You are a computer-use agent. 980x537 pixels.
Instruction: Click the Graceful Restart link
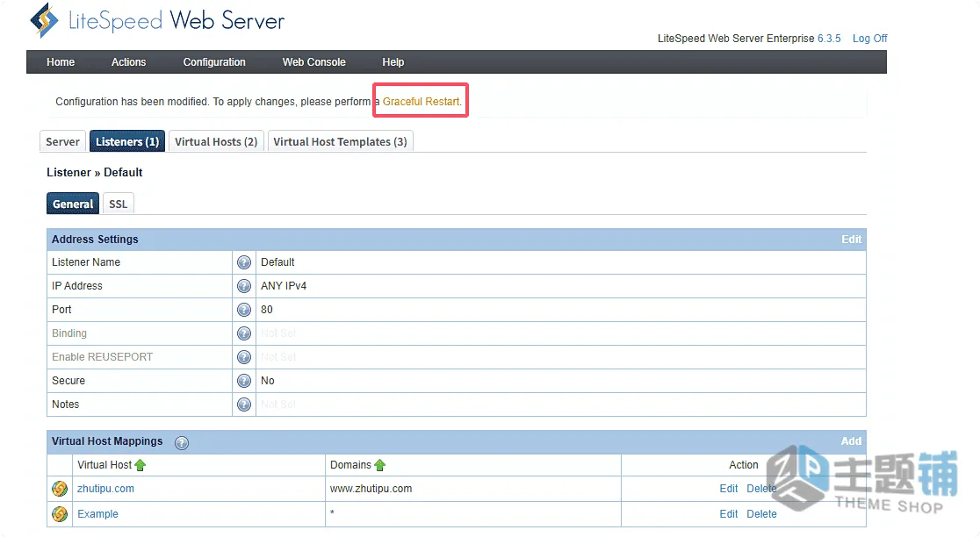coord(422,101)
